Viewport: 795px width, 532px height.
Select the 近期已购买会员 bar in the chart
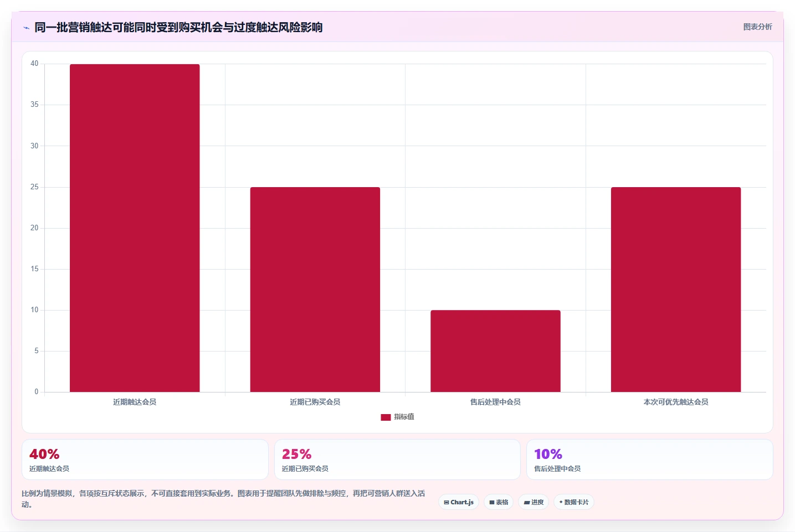point(315,290)
